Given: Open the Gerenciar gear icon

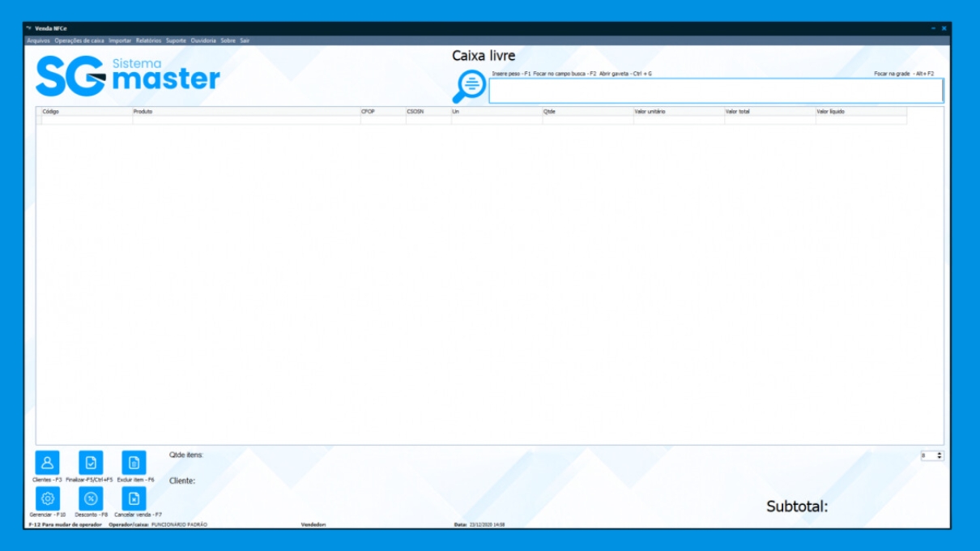Looking at the screenshot, I should pyautogui.click(x=47, y=498).
